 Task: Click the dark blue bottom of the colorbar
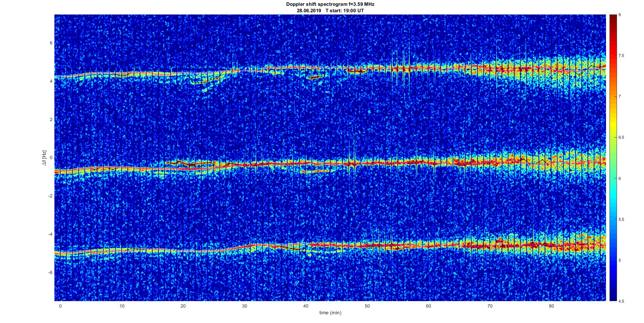613,296
